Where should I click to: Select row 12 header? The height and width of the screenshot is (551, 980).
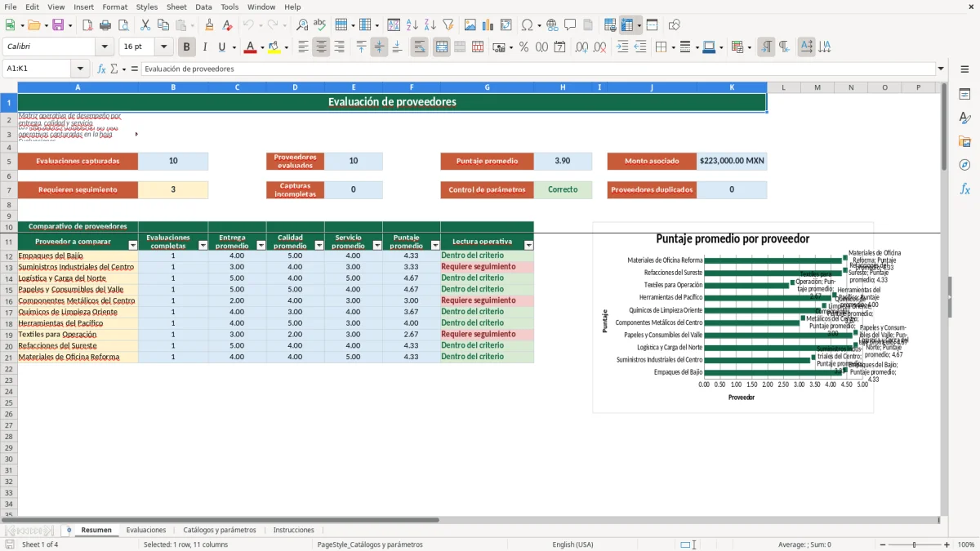8,256
